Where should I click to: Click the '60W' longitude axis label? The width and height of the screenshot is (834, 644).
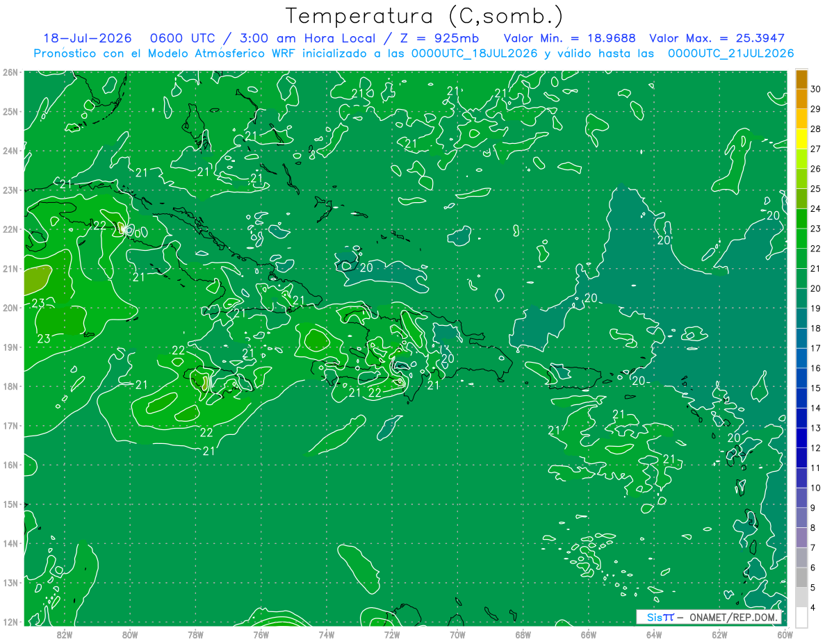[x=785, y=634]
